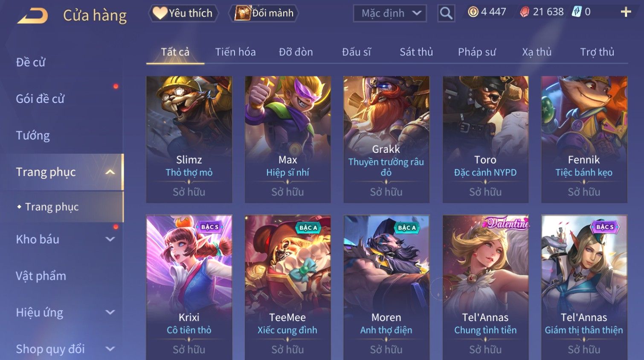
Task: Select the Tiến hóa tab
Action: click(235, 52)
